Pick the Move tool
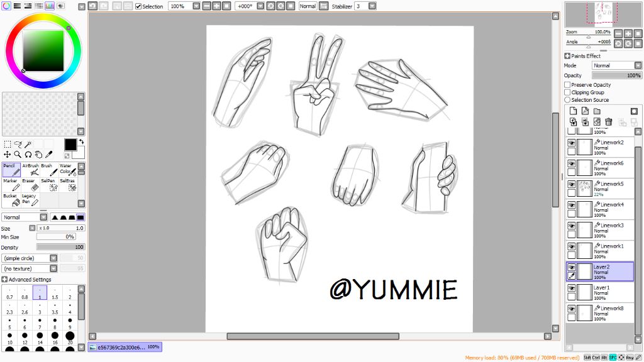The width and height of the screenshot is (644, 362). click(x=8, y=155)
